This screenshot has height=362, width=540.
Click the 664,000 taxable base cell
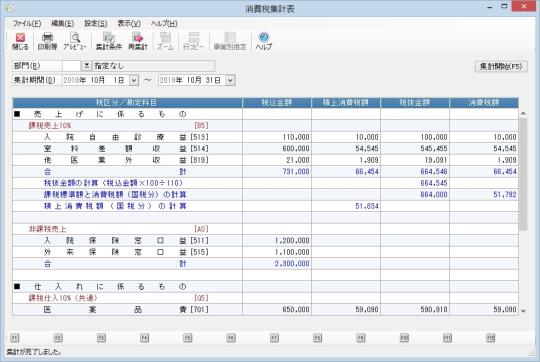point(415,195)
